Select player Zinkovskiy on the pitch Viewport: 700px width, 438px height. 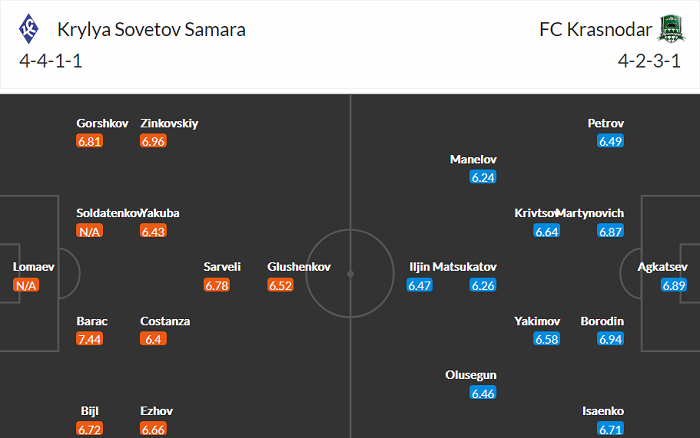169,123
